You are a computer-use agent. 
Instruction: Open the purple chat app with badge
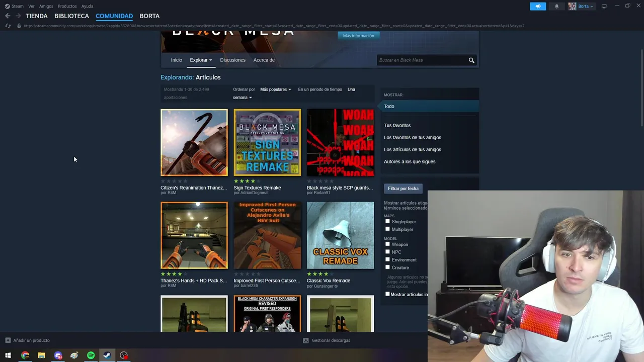[58, 355]
